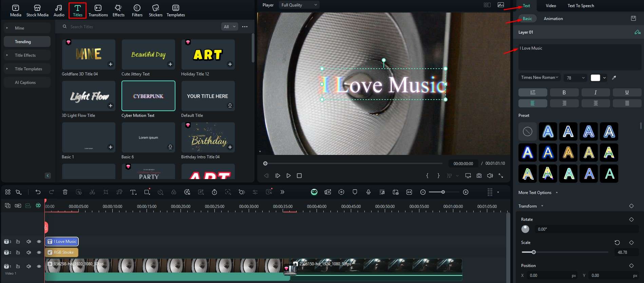
Task: Open the All filter dropdown for titles
Action: (230, 26)
